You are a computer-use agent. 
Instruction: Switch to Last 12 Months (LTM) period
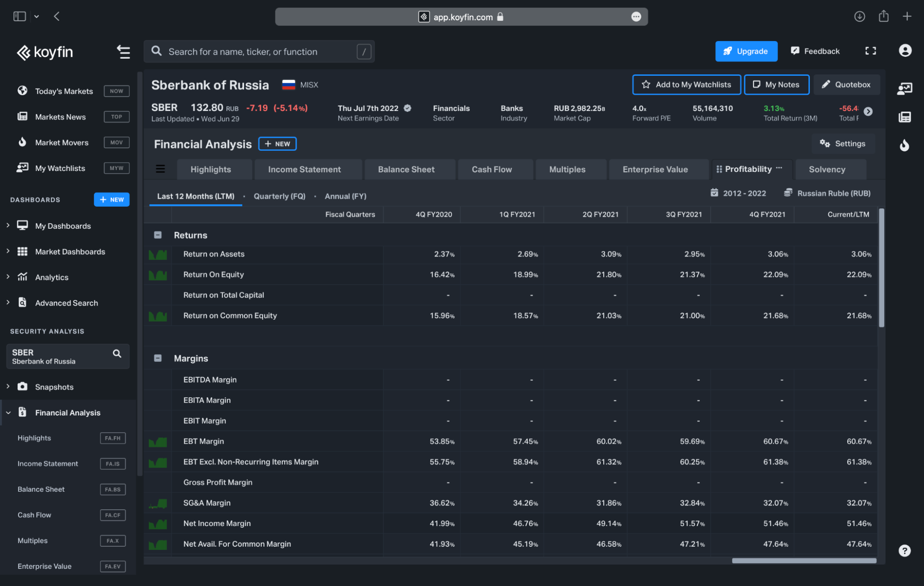pos(196,196)
